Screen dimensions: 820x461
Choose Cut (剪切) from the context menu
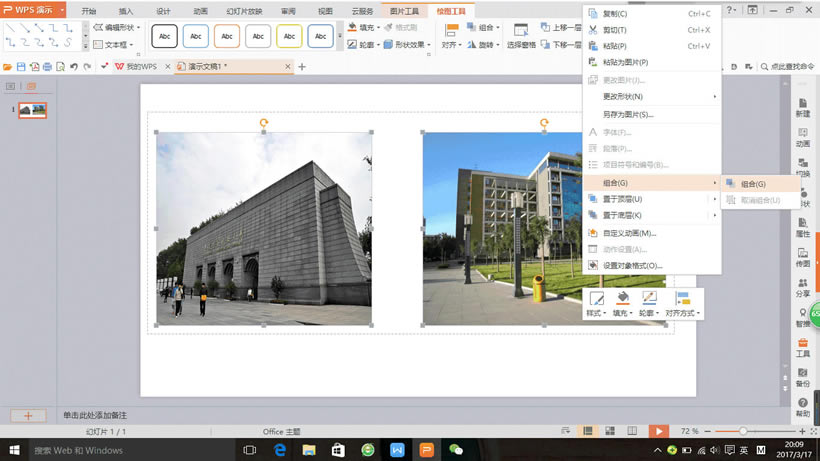tap(652, 30)
